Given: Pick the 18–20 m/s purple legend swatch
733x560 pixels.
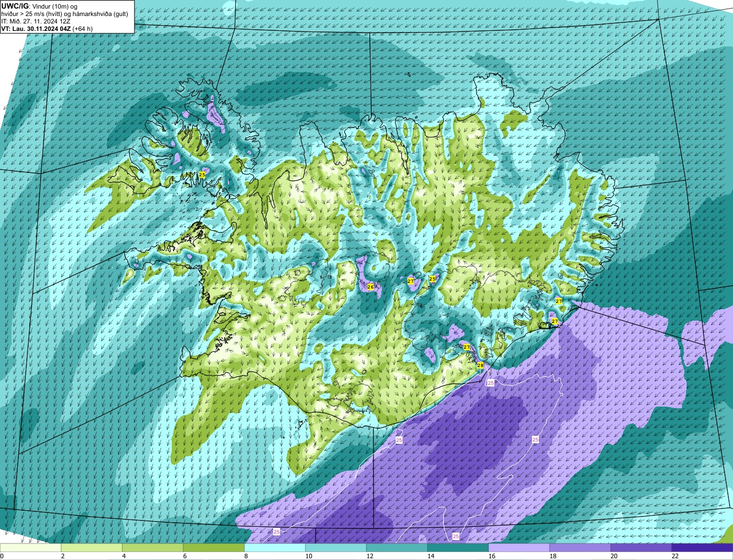Looking at the screenshot, I should pyautogui.click(x=580, y=548).
